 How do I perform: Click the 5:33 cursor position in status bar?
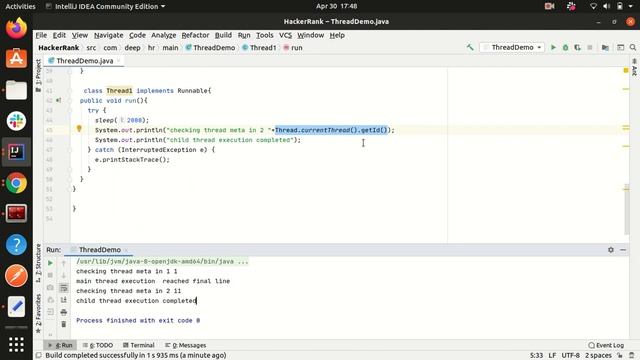click(536, 355)
